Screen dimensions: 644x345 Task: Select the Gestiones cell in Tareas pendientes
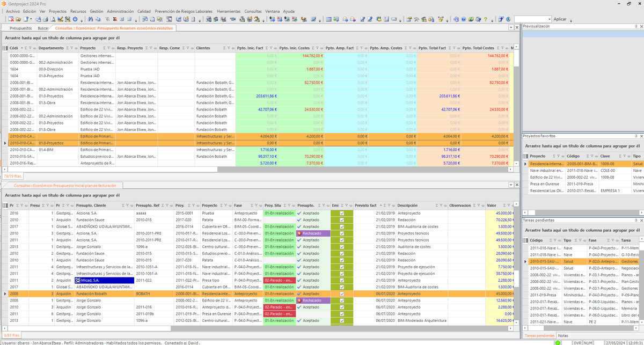pyautogui.click(x=630, y=261)
